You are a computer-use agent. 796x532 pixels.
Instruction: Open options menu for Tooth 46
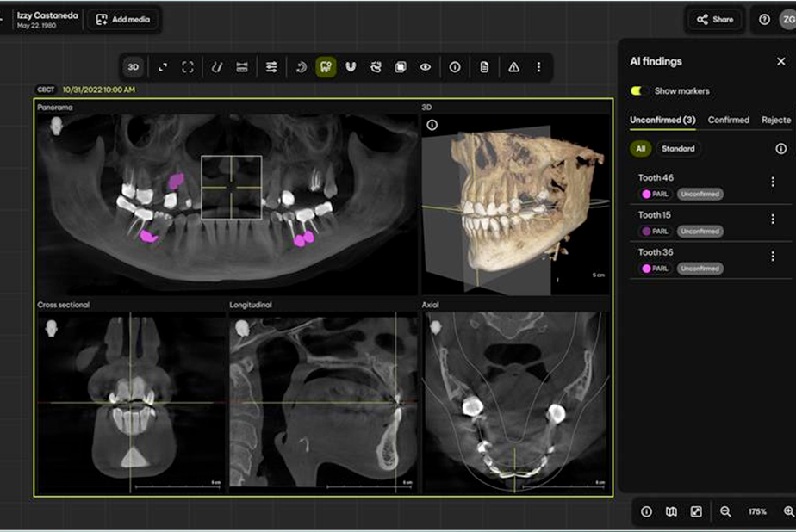(x=773, y=182)
